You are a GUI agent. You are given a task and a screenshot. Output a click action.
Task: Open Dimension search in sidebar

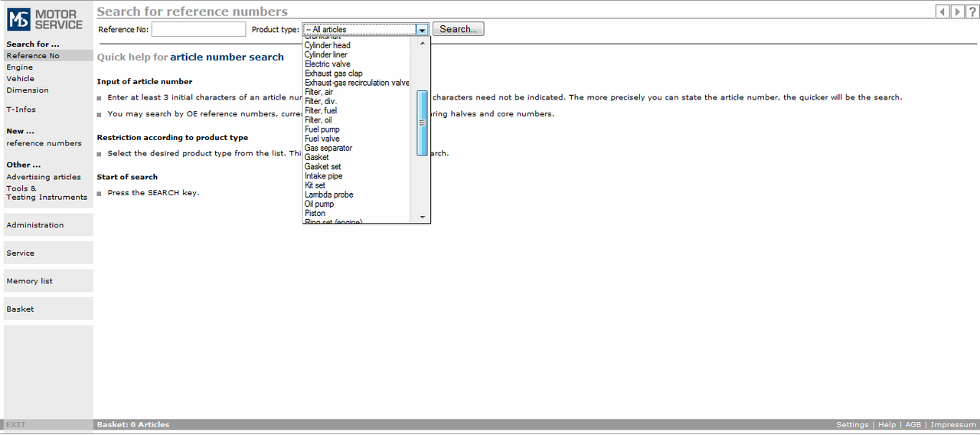pos(28,90)
